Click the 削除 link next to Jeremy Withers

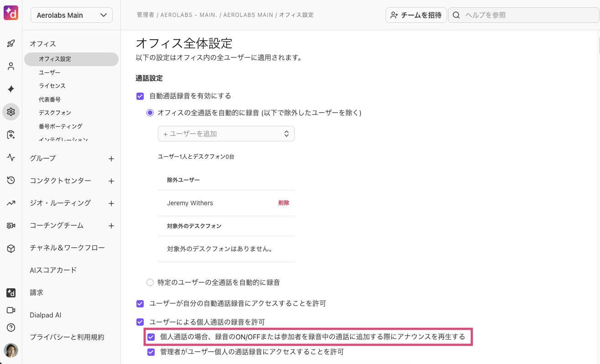pyautogui.click(x=284, y=202)
